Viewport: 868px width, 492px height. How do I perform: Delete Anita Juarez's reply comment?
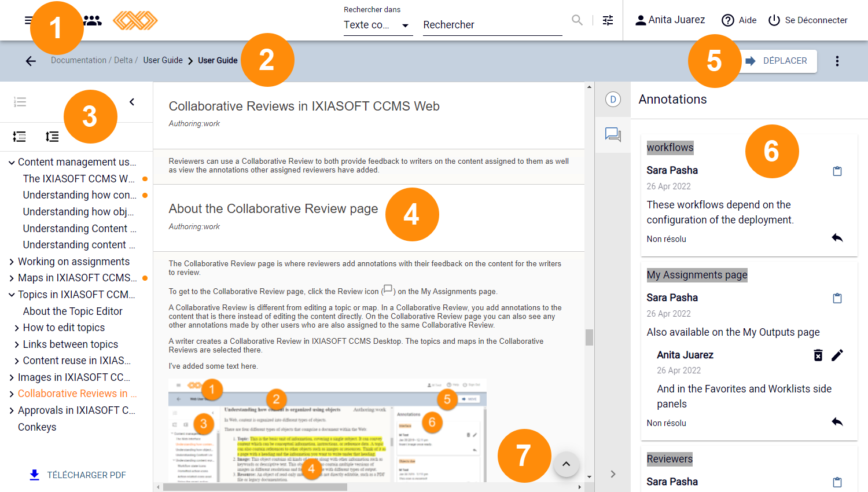point(818,355)
